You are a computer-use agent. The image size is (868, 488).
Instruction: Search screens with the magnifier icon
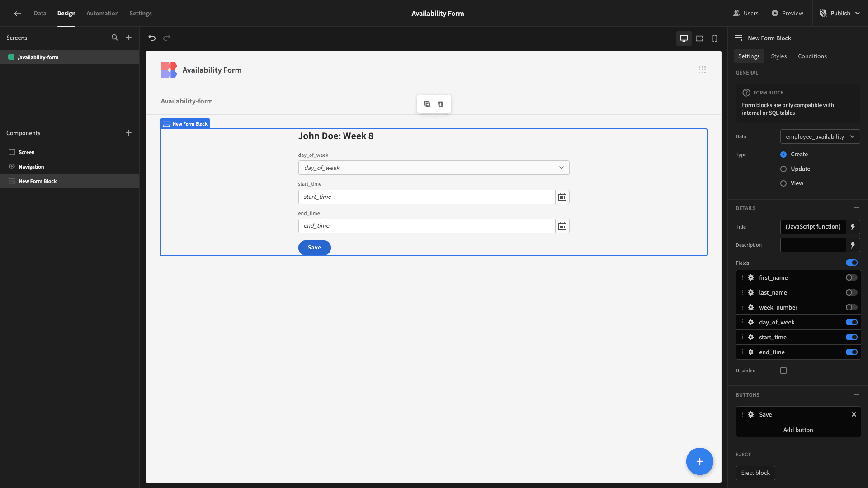point(115,38)
